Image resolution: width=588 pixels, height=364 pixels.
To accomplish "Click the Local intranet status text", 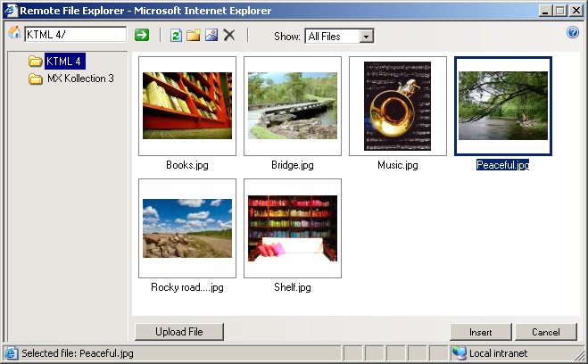I will point(498,353).
